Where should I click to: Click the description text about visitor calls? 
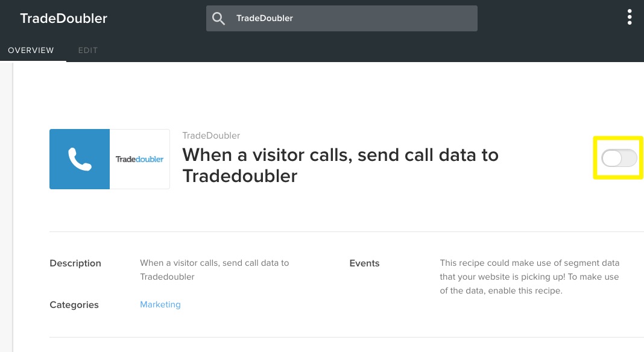[x=215, y=270]
